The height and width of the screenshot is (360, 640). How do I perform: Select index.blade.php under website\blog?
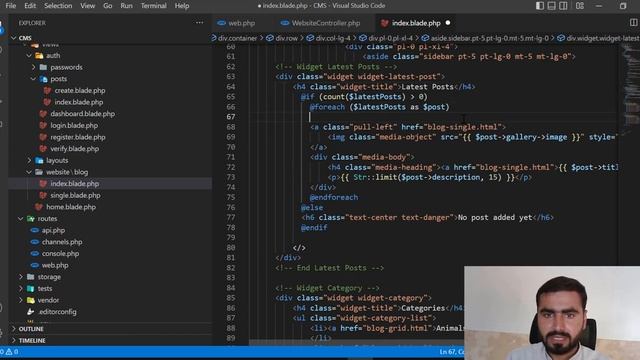click(x=74, y=184)
